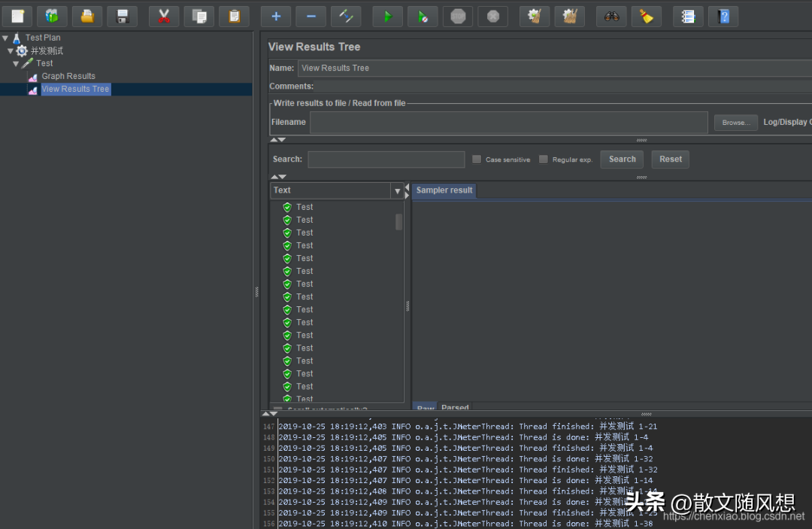The width and height of the screenshot is (812, 529).
Task: Collapse all tree nodes with minus icon
Action: click(x=311, y=17)
